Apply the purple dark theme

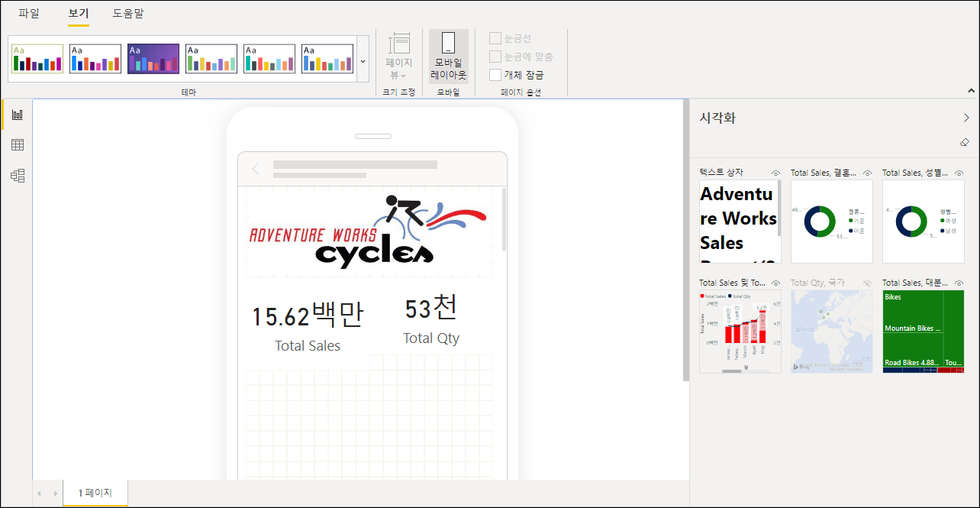[x=153, y=59]
